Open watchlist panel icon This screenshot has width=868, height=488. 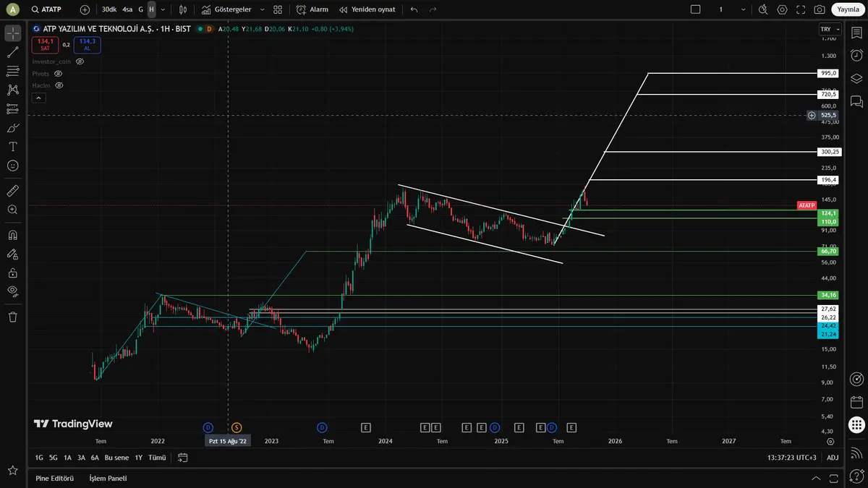coord(856,33)
